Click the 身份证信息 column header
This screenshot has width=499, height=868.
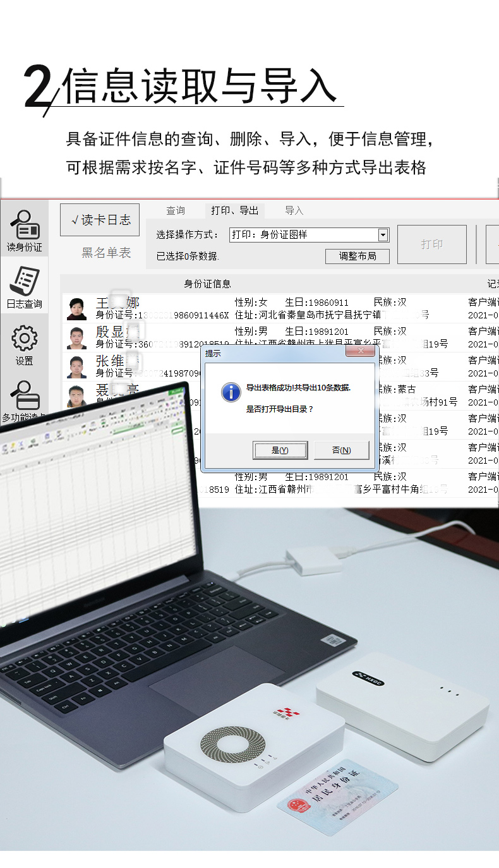(207, 284)
